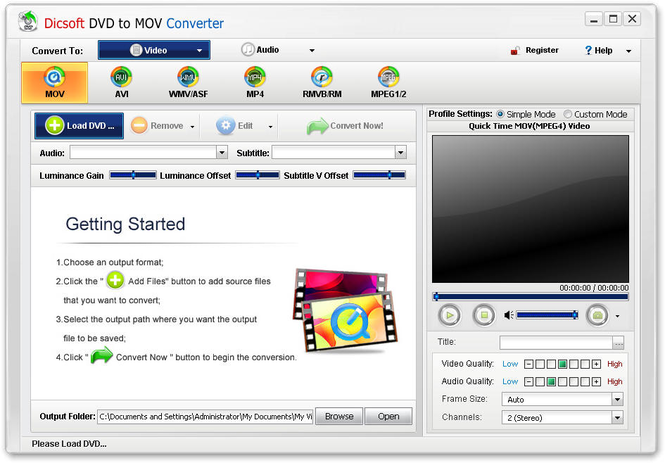The width and height of the screenshot is (665, 463).
Task: Decrease Video Quality with minus box
Action: (x=528, y=364)
